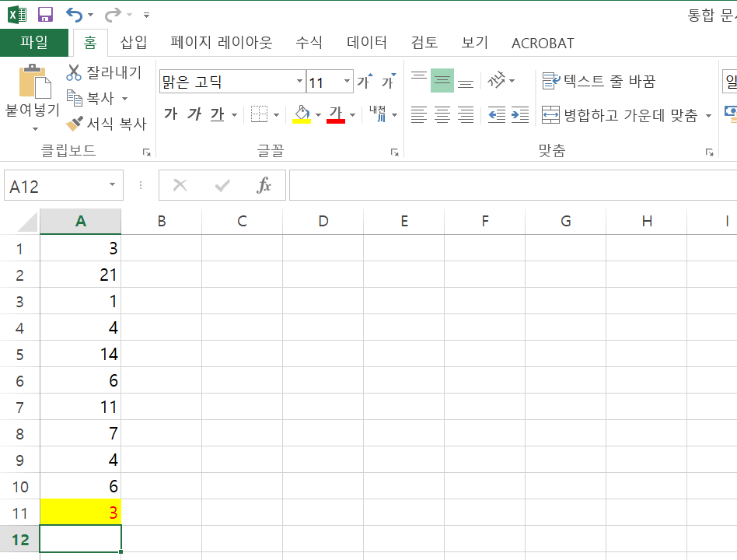Screen dimensions: 737x560
Task: Open the 파일 tab
Action: click(x=34, y=42)
